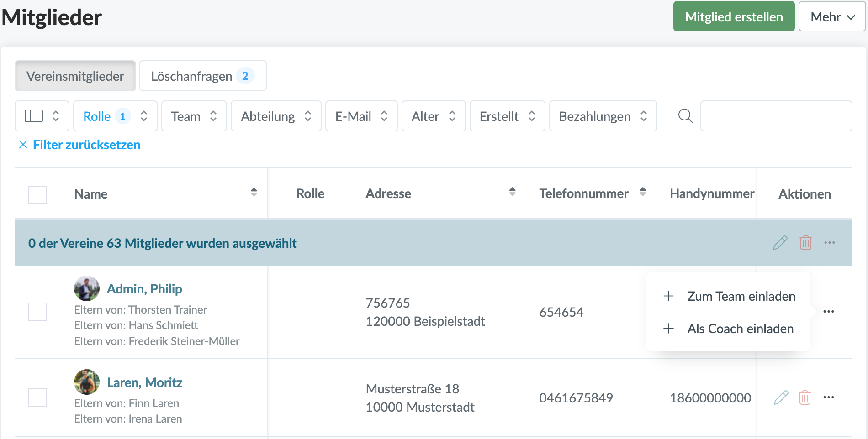Check the box for Admin, Philip
Viewport: 868px width, 439px height.
pos(37,312)
